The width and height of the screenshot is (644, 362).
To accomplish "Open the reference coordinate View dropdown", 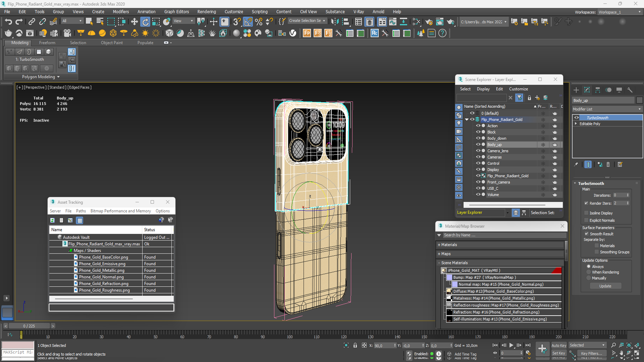I will pyautogui.click(x=183, y=21).
